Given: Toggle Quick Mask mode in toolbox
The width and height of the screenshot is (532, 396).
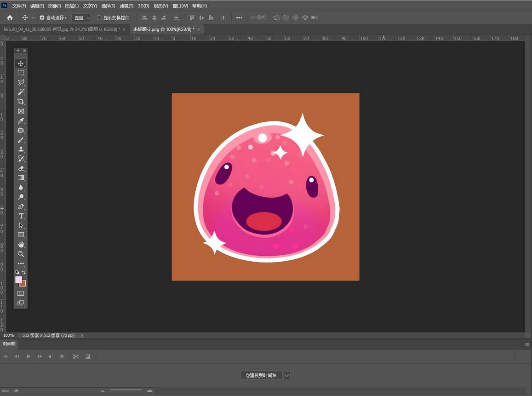Looking at the screenshot, I should point(21,293).
